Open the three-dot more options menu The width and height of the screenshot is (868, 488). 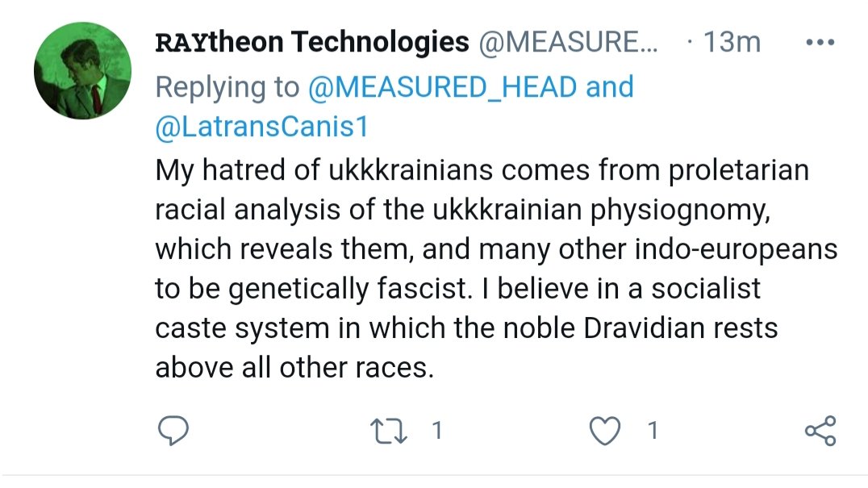tap(821, 42)
